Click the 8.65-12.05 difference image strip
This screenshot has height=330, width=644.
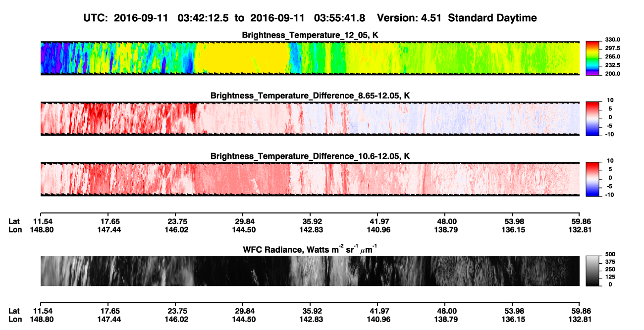pos(310,118)
